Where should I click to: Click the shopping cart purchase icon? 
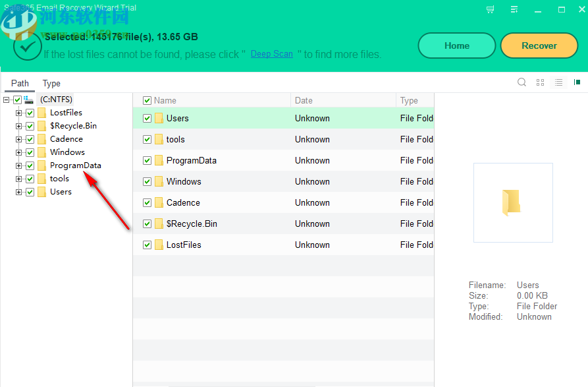[x=490, y=10]
